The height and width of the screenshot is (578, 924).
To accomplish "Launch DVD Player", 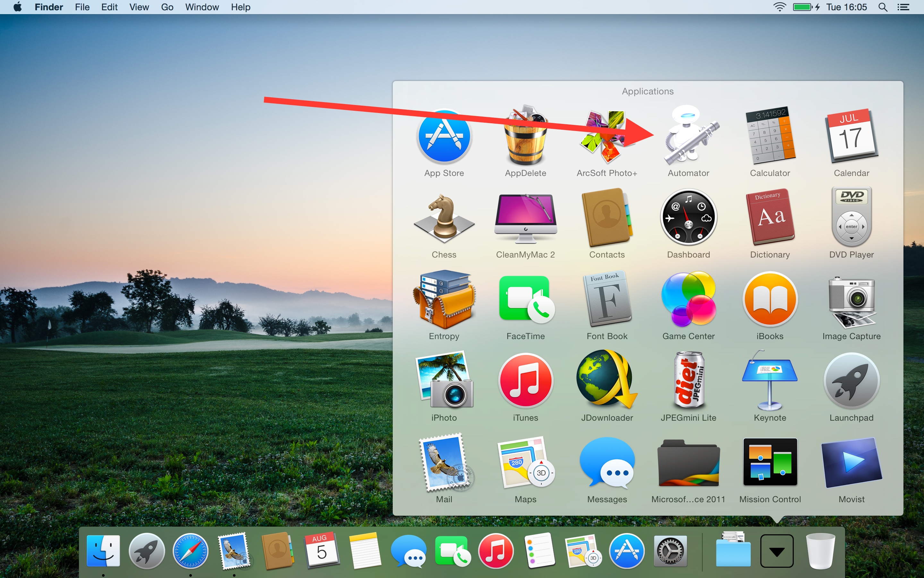I will [851, 217].
